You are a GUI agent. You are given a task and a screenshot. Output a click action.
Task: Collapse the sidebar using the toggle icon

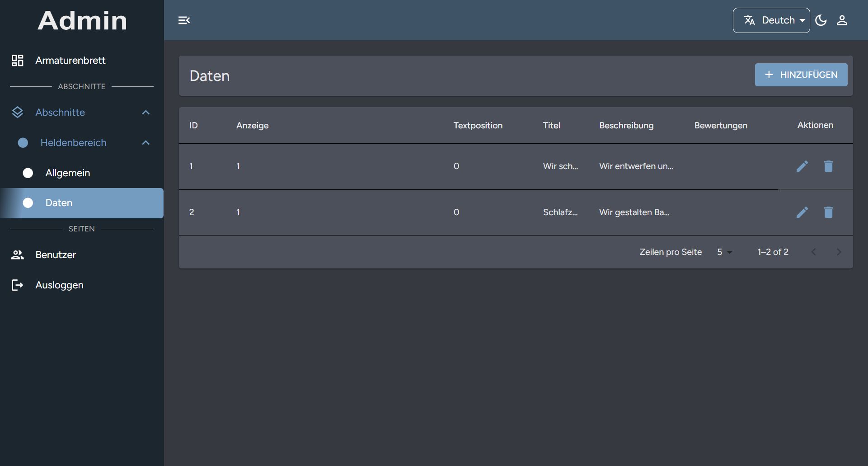click(x=183, y=20)
